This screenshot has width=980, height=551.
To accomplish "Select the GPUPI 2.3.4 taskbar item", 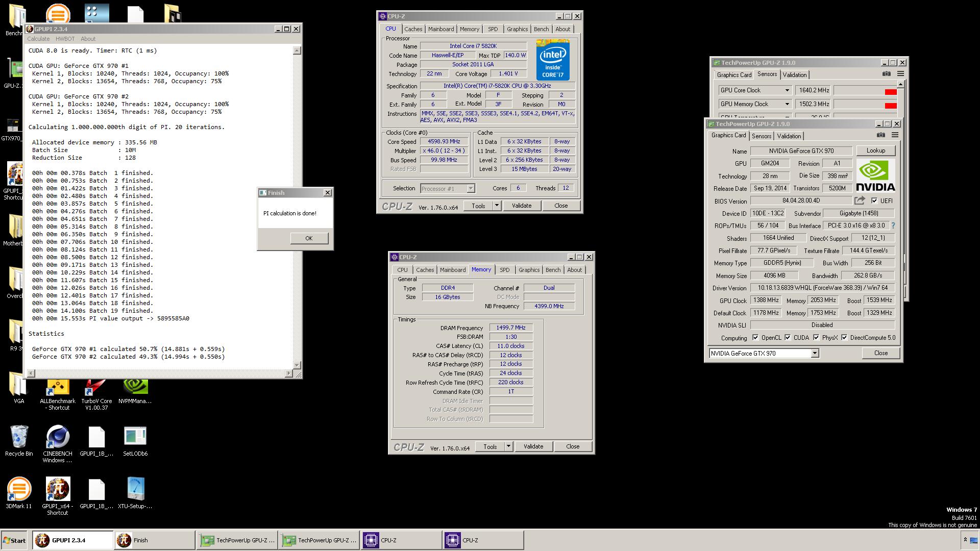I will (72, 540).
